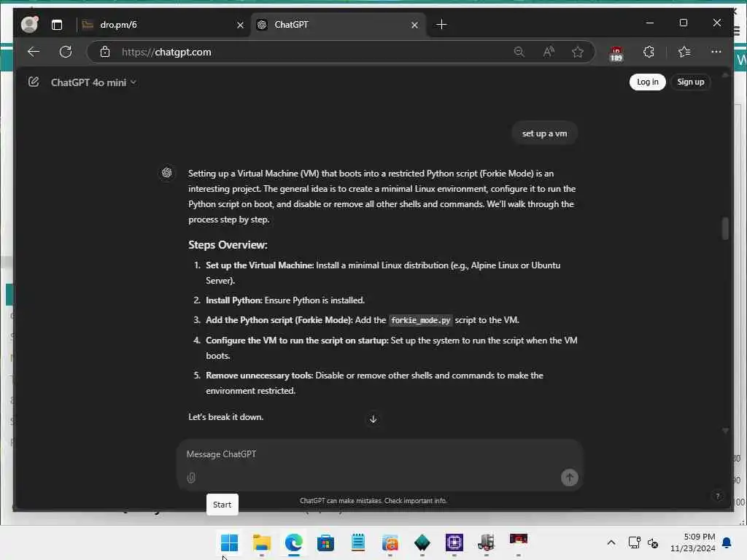
Task: Click the chat page scrollbar thumb
Action: tap(725, 228)
